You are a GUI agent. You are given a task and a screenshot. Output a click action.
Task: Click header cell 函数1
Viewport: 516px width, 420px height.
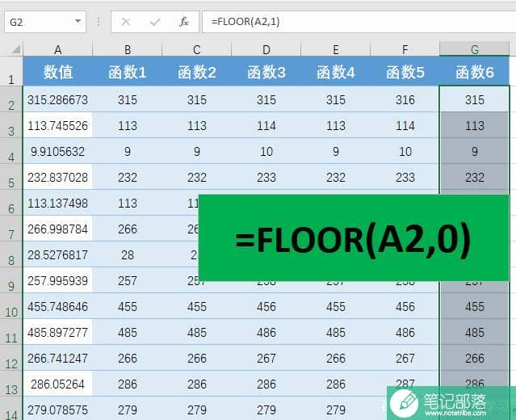[x=128, y=71]
